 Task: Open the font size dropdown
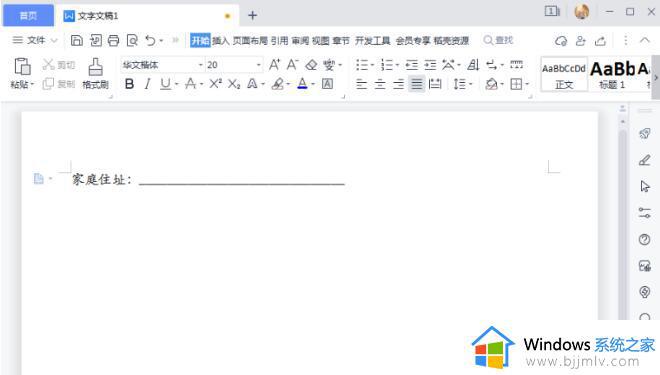tap(258, 65)
